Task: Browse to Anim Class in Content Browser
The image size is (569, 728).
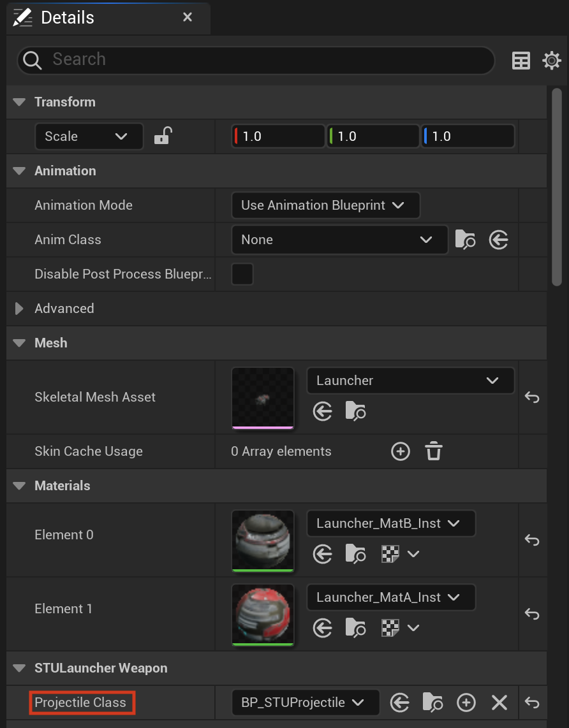Action: (465, 240)
